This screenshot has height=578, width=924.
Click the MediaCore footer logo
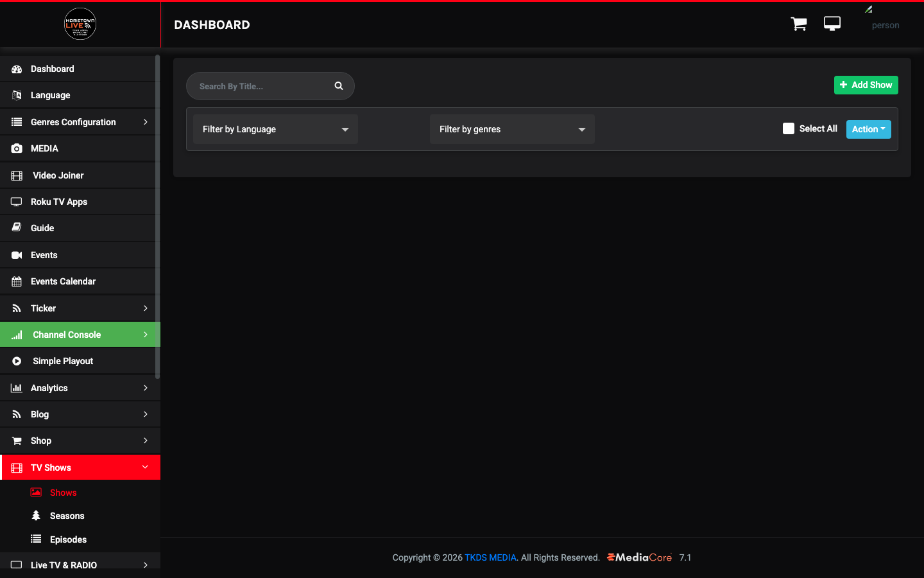(x=639, y=557)
